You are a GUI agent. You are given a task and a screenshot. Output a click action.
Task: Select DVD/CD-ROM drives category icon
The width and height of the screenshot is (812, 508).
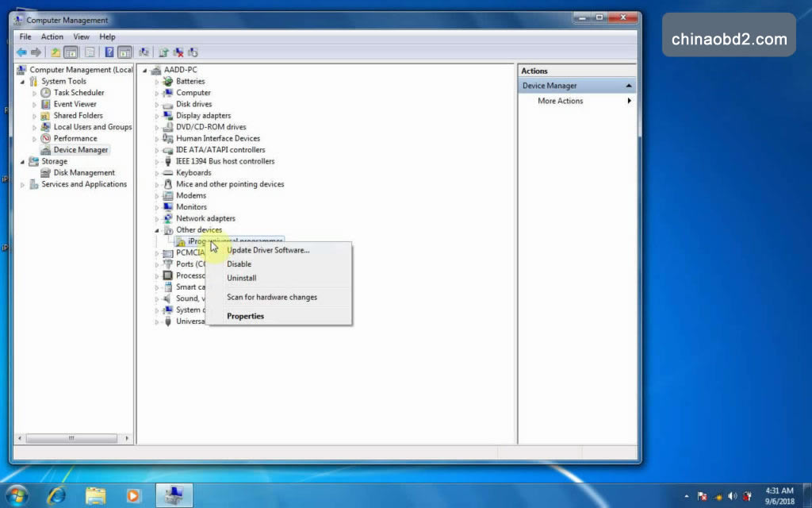click(x=168, y=126)
